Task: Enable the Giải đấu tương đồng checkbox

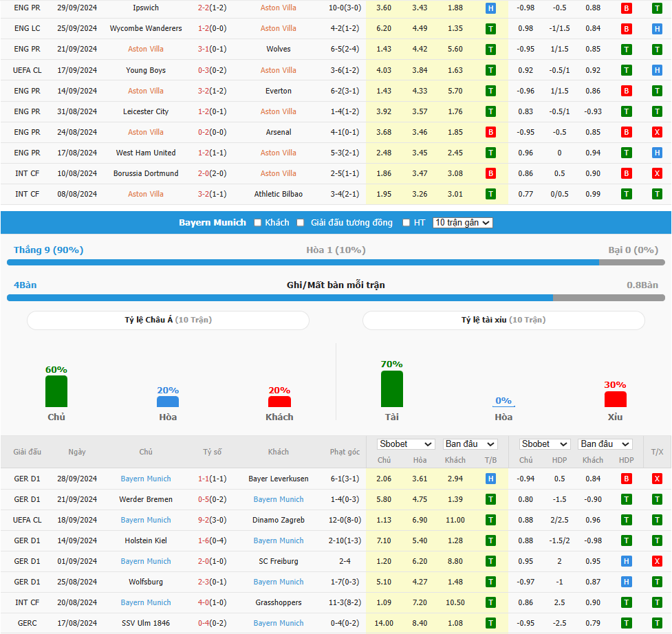Action: 301,223
